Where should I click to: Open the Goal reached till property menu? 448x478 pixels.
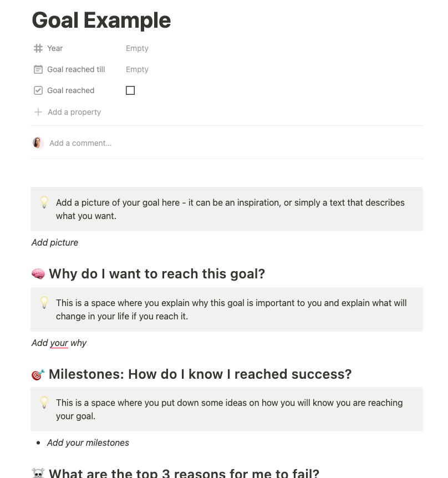pos(76,69)
